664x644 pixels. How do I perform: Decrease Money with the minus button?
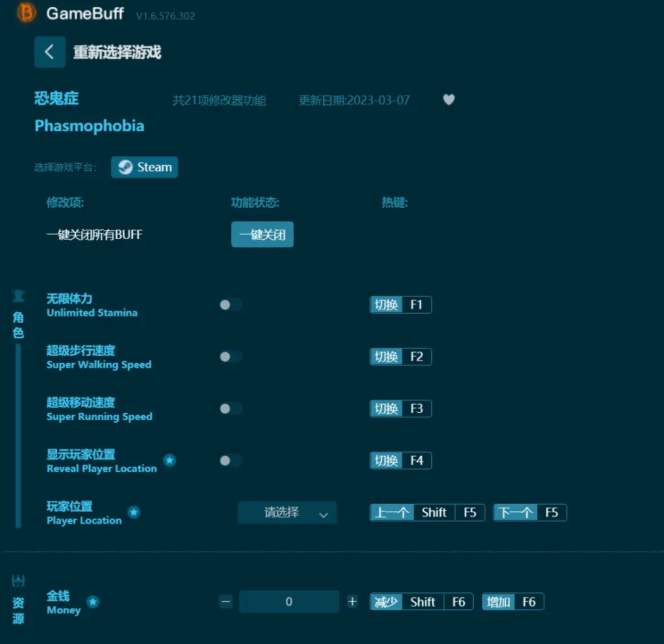pos(226,602)
